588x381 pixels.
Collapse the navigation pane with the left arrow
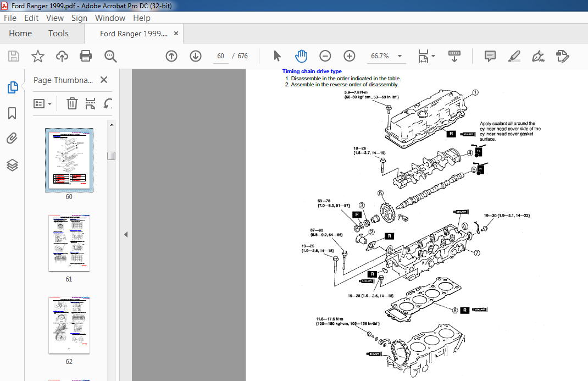[x=126, y=234]
